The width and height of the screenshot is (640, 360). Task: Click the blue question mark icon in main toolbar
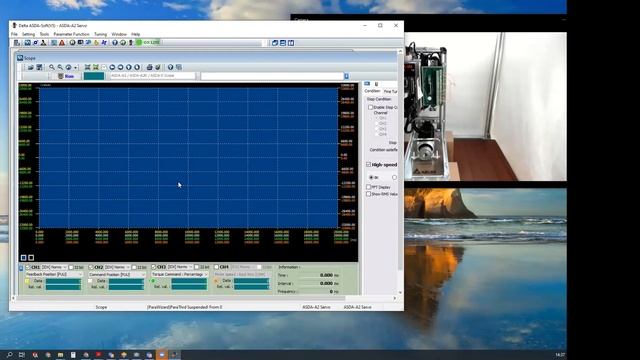[x=115, y=42]
